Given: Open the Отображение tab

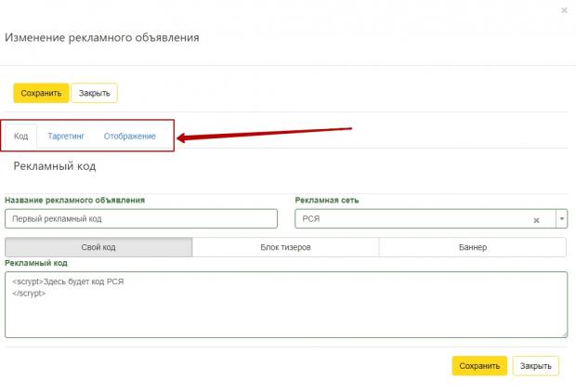Looking at the screenshot, I should click(130, 136).
